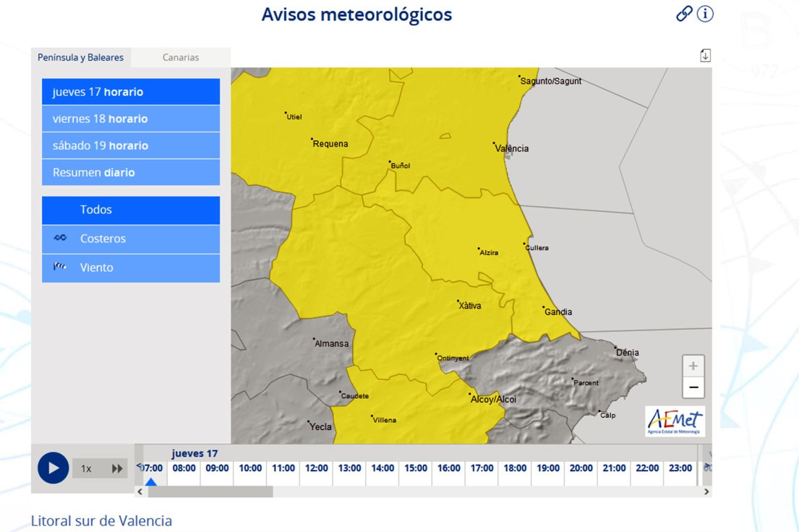Select 19:00 on the timeline

click(x=548, y=468)
